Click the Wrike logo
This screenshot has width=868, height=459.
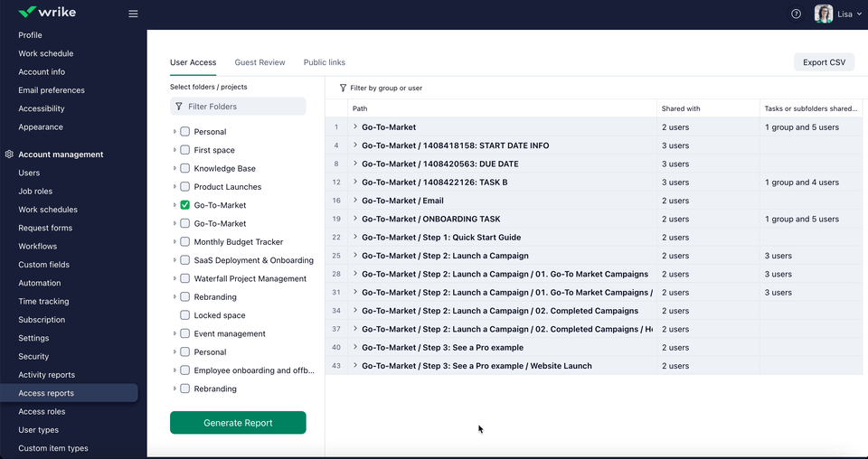(47, 14)
